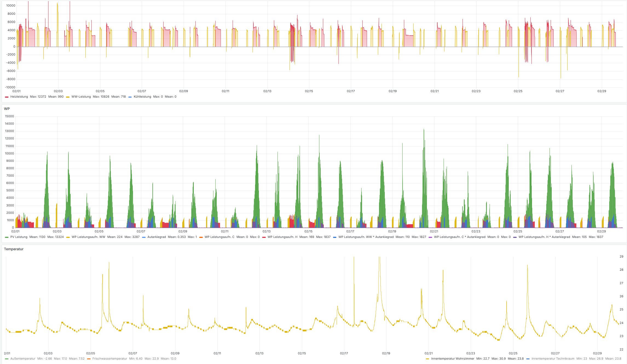The width and height of the screenshot is (627, 364).
Task: Toggle the WW-Leistung legend entry
Action: coord(81,97)
